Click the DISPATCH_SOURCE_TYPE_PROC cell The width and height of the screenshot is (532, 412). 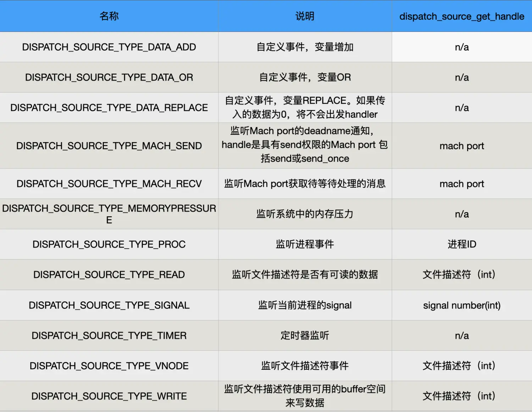pos(109,244)
